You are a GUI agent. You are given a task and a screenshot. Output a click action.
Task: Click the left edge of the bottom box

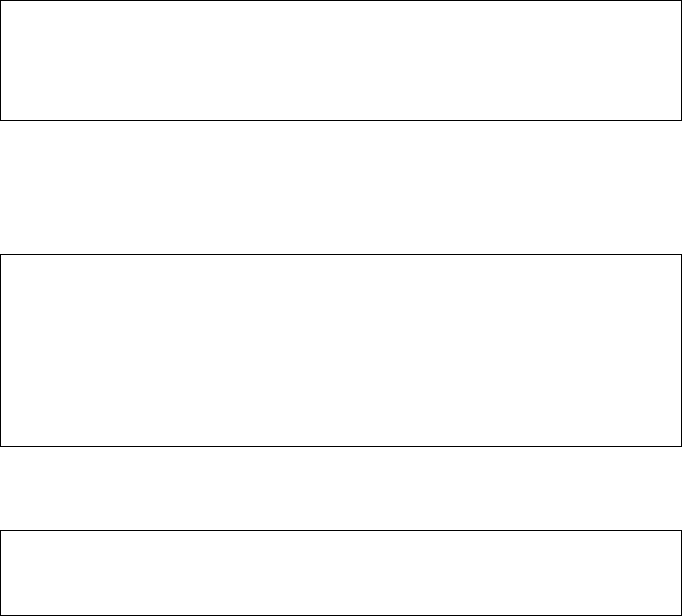coord(1,572)
